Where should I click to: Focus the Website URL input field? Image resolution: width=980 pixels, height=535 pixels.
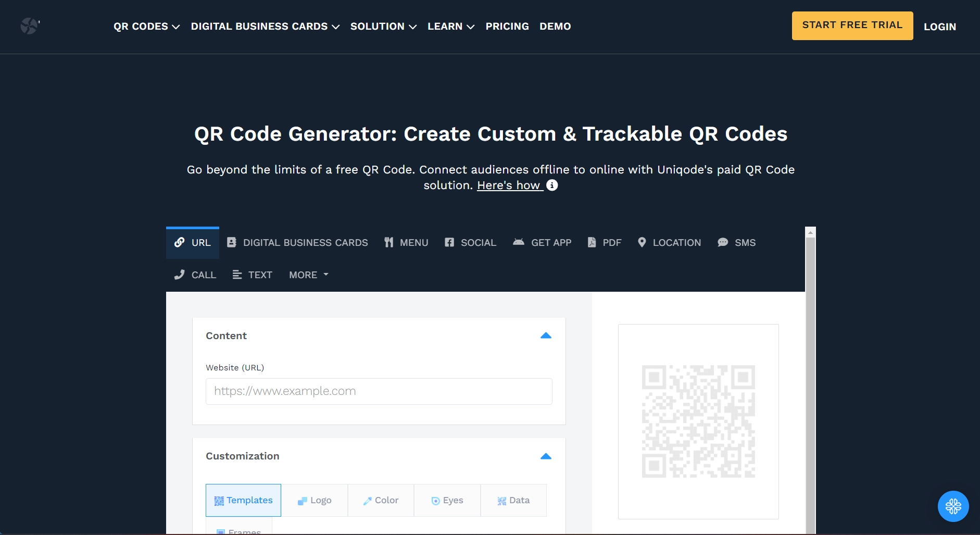tap(379, 391)
